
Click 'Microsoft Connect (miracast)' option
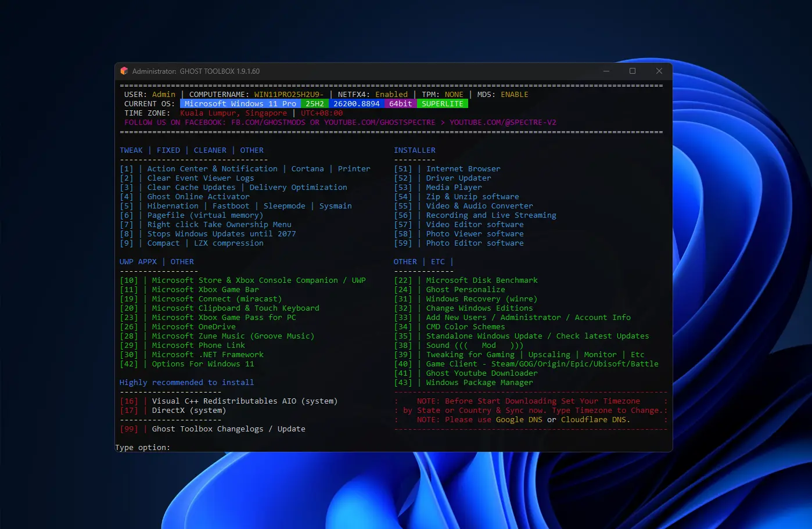tap(217, 299)
